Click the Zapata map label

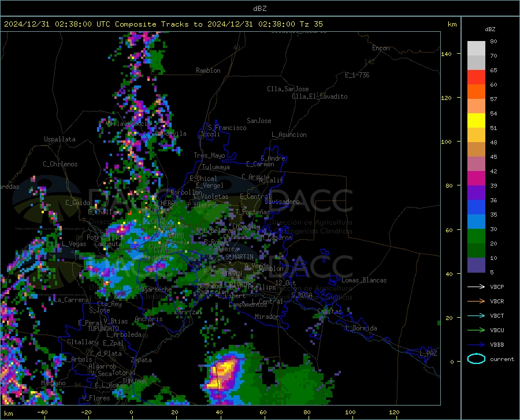tap(142, 360)
